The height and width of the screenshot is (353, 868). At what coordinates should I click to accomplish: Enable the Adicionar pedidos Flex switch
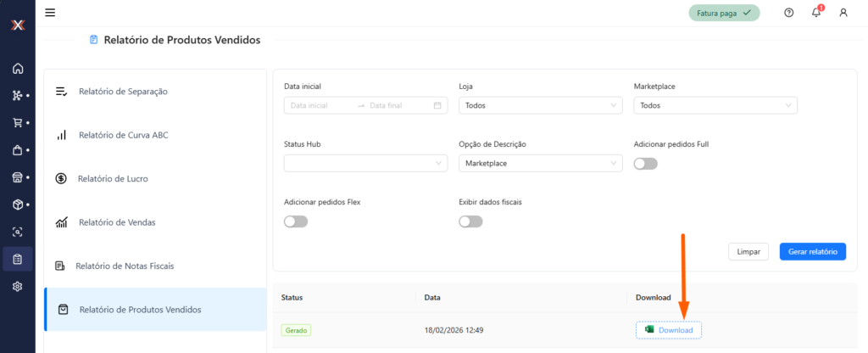pyautogui.click(x=296, y=221)
